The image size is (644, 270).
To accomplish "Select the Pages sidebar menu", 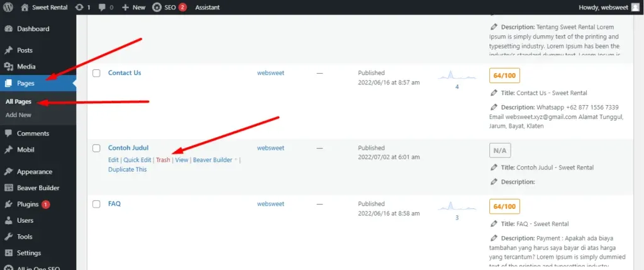I will click(38, 83).
